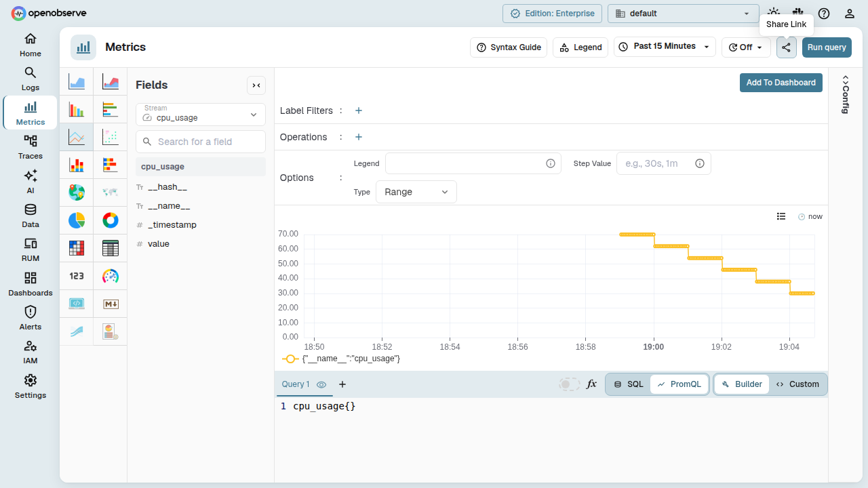868x488 pixels.
Task: Open Data in sidebar
Action: click(31, 216)
